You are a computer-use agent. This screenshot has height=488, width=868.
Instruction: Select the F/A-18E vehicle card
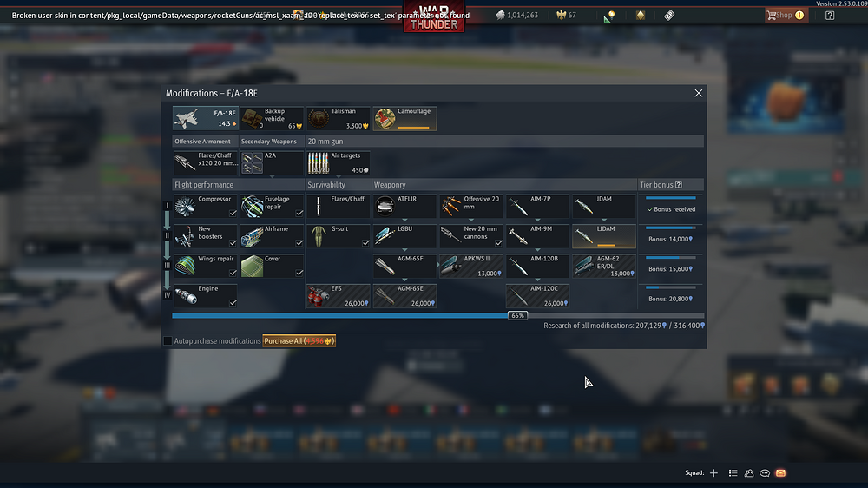206,119
